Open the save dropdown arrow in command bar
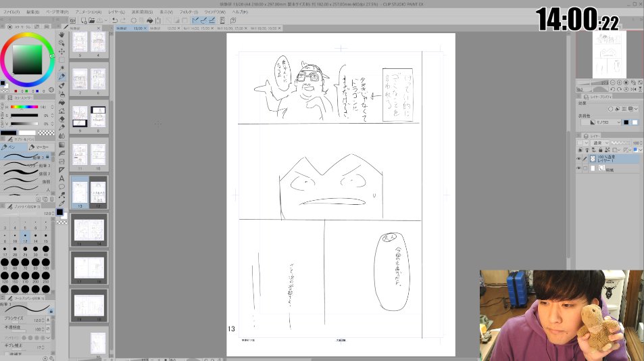 [106, 20]
